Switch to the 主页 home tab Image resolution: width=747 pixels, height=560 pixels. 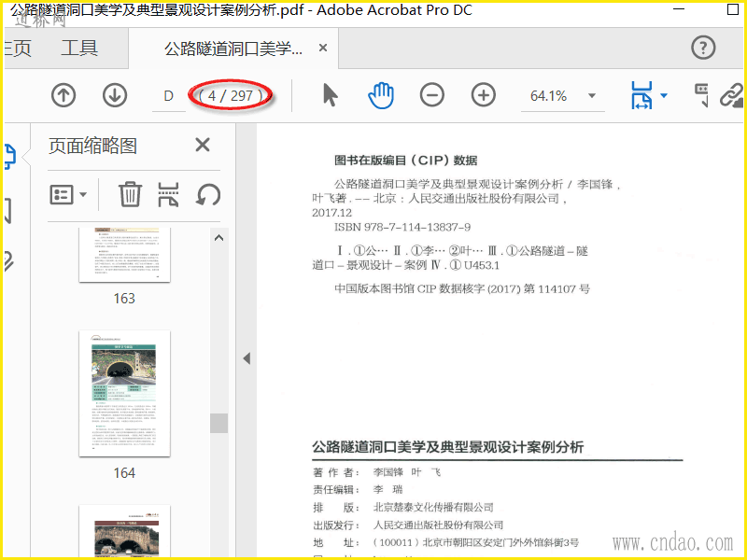tap(18, 49)
